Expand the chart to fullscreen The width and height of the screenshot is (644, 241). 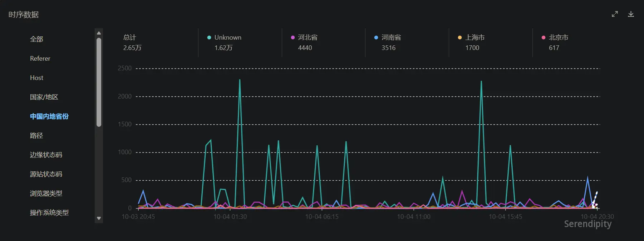[615, 14]
